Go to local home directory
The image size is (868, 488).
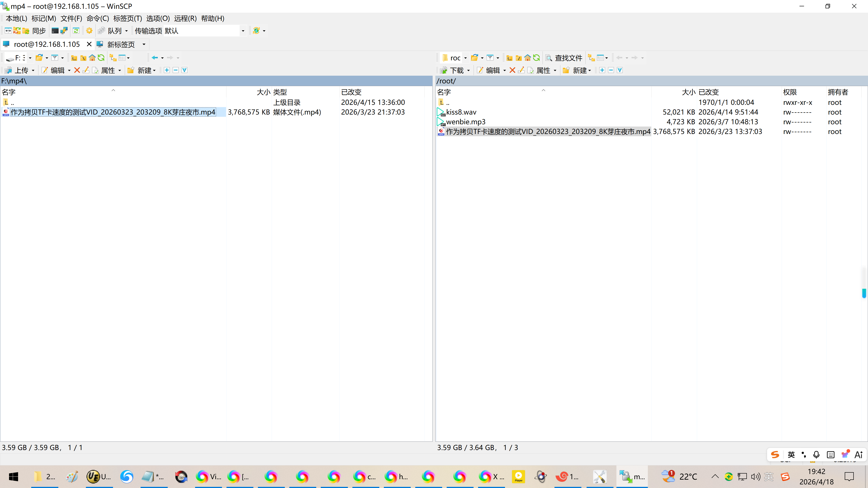tap(92, 58)
